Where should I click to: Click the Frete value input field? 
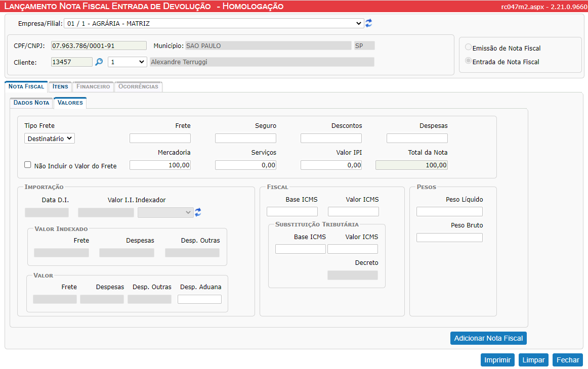(x=160, y=138)
